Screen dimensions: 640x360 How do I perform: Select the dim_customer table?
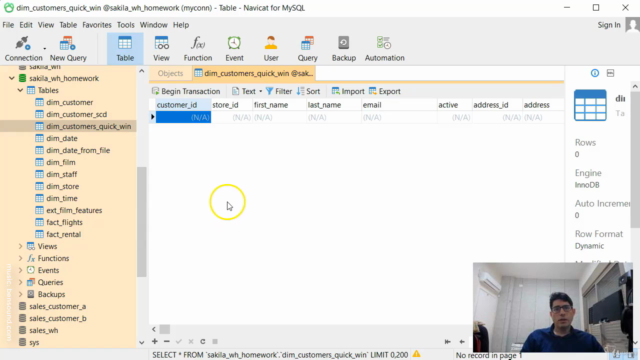[69, 102]
